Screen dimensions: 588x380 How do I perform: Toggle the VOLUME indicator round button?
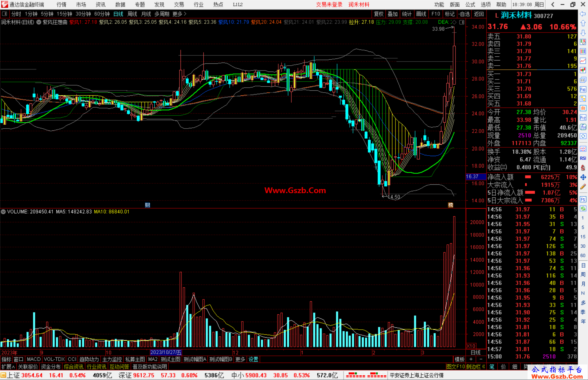point(3,212)
